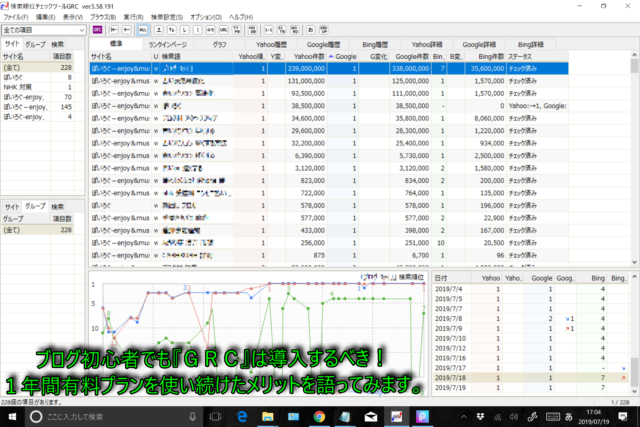The height and width of the screenshot is (427, 640).
Task: Click the exclamation mark toolbar icon
Action: [x=198, y=30]
